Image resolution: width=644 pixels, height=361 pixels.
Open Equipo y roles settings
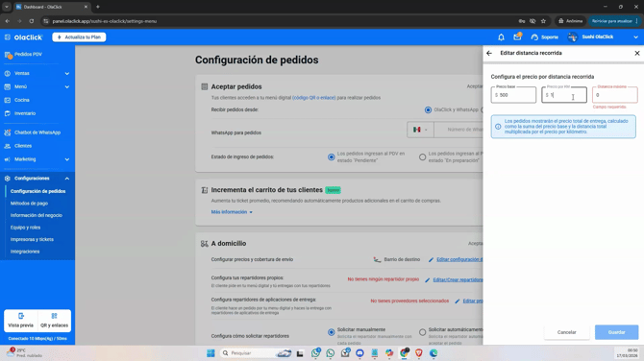[25, 228]
